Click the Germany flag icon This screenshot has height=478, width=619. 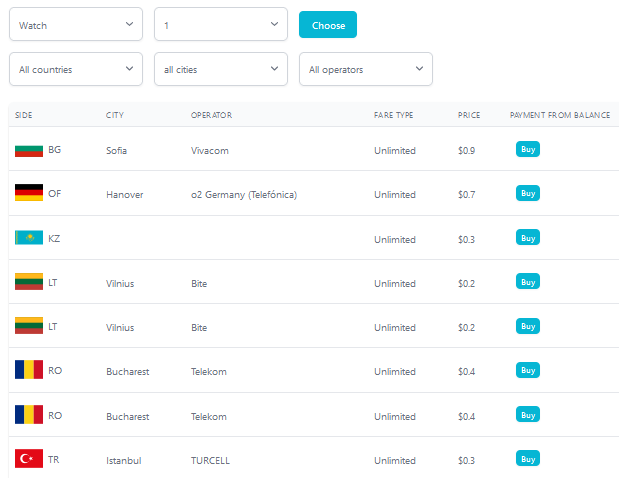[x=29, y=194]
